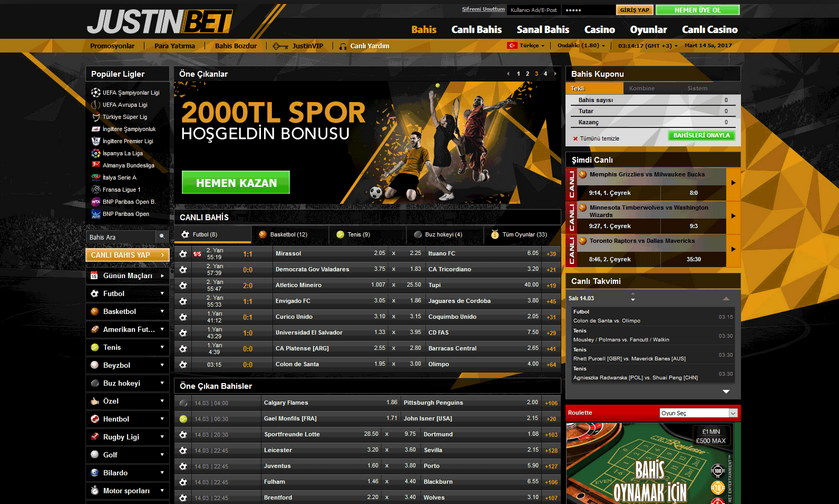The width and height of the screenshot is (839, 504).
Task: Click the Golf ball icon in sidebar
Action: (x=95, y=455)
